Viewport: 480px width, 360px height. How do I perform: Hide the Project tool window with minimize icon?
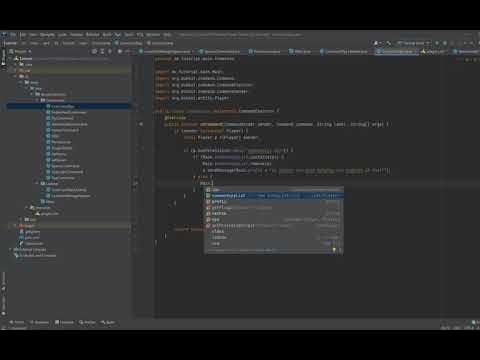point(128,51)
